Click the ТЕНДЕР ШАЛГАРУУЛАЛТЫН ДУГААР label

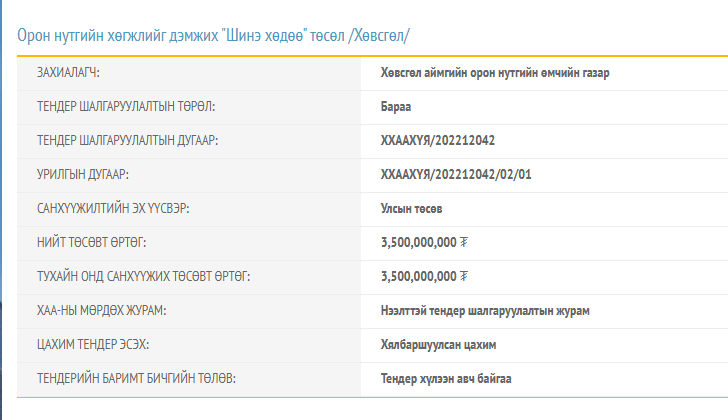(127, 141)
